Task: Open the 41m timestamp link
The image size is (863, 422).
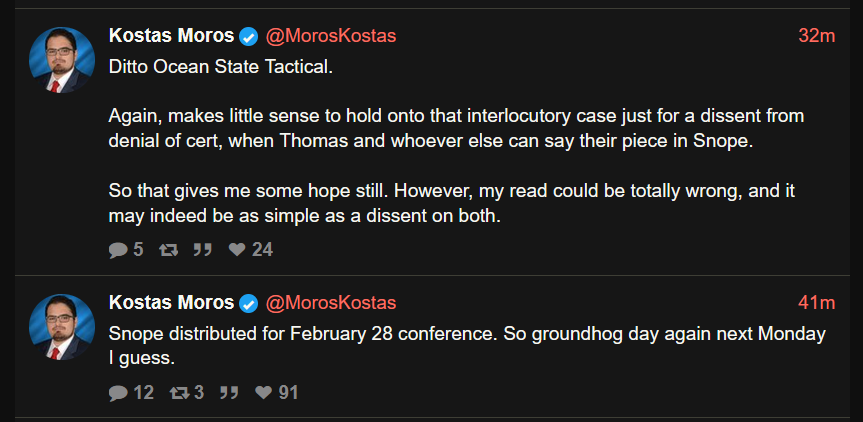Action: pos(817,303)
